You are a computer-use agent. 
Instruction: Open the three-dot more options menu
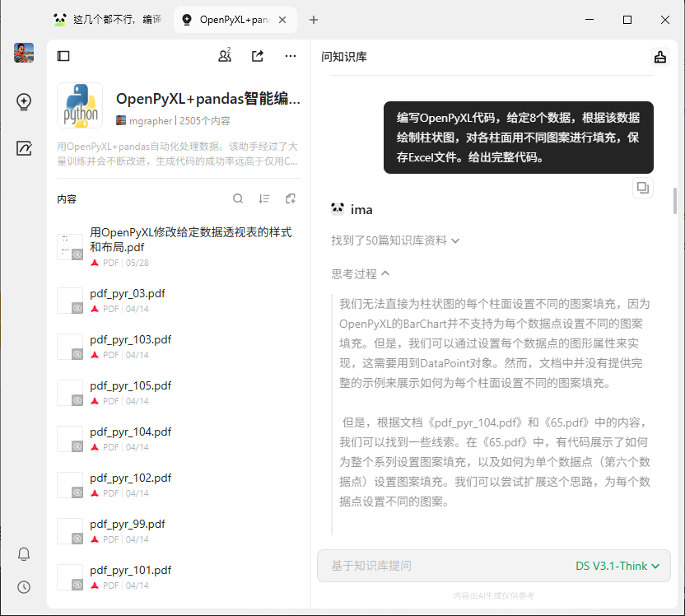[x=290, y=55]
